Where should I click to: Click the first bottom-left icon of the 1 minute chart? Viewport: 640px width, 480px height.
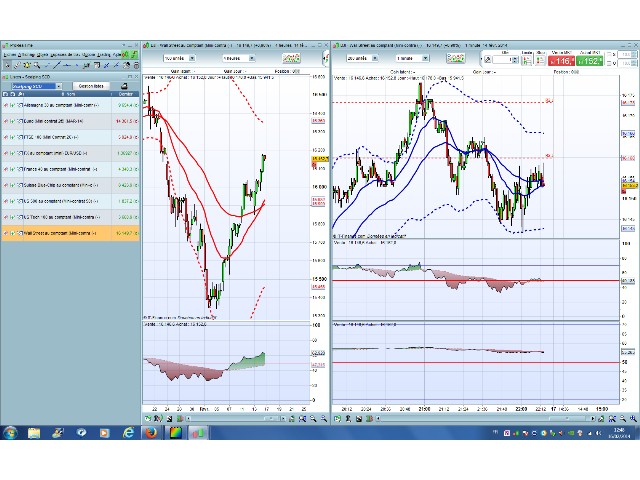[x=338, y=418]
